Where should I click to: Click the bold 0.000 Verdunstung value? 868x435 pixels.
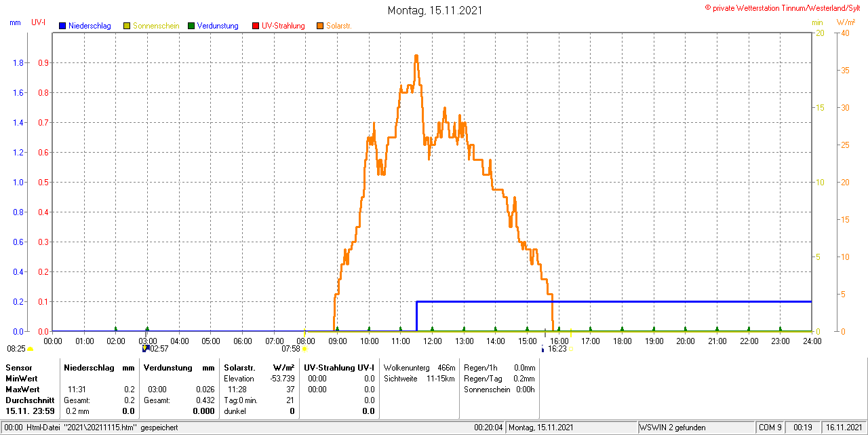tap(203, 411)
